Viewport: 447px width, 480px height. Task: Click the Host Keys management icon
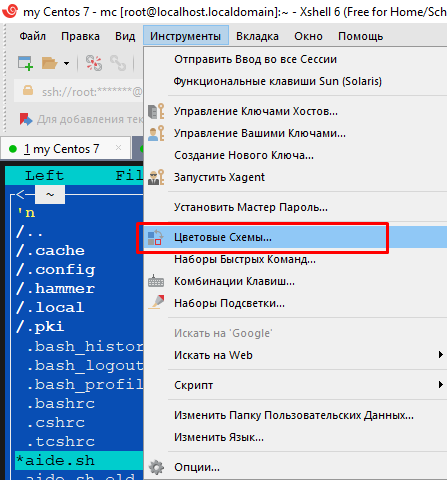pos(156,111)
